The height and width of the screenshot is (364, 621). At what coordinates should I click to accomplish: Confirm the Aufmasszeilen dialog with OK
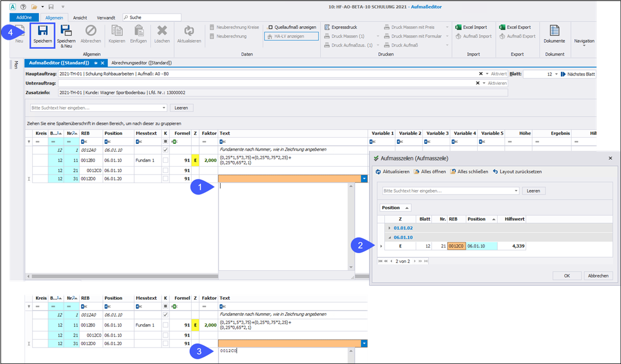566,275
